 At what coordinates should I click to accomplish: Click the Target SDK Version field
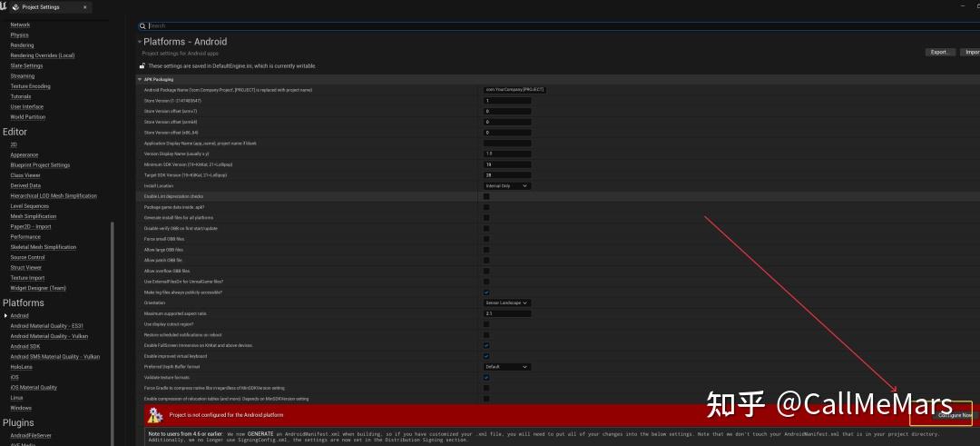click(507, 175)
